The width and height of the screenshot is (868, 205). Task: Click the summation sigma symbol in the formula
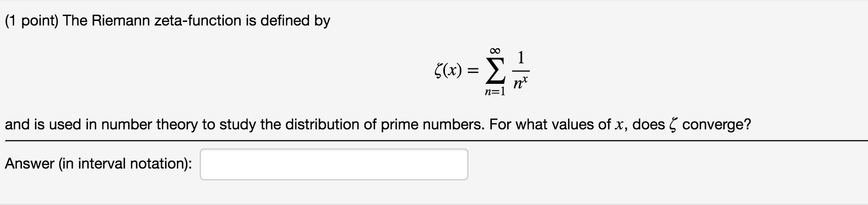(x=495, y=70)
